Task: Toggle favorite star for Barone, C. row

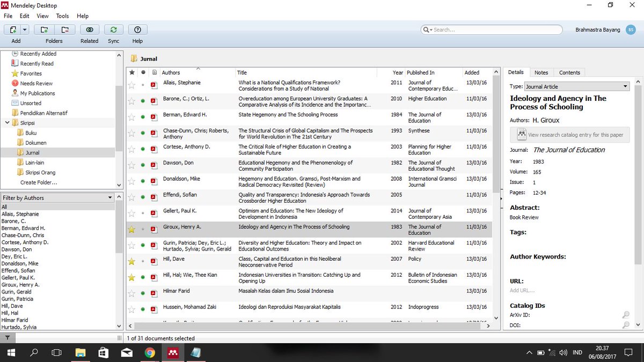Action: coord(131,101)
